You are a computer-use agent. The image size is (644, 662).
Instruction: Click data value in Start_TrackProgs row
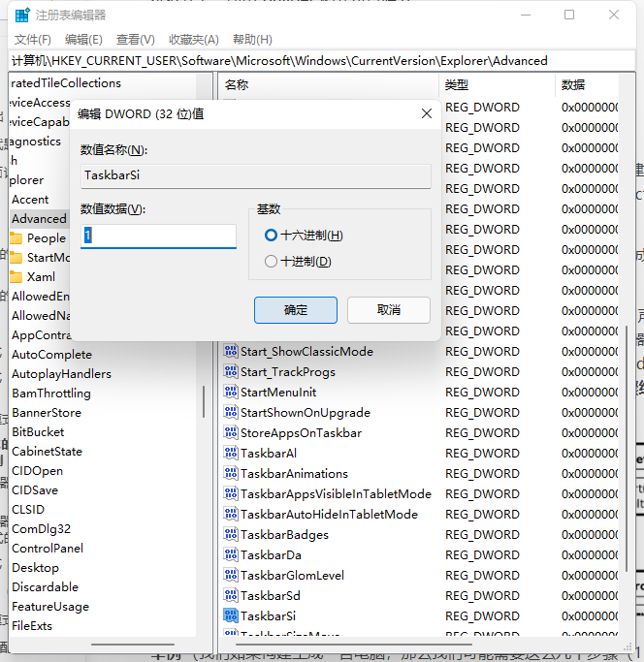click(590, 372)
